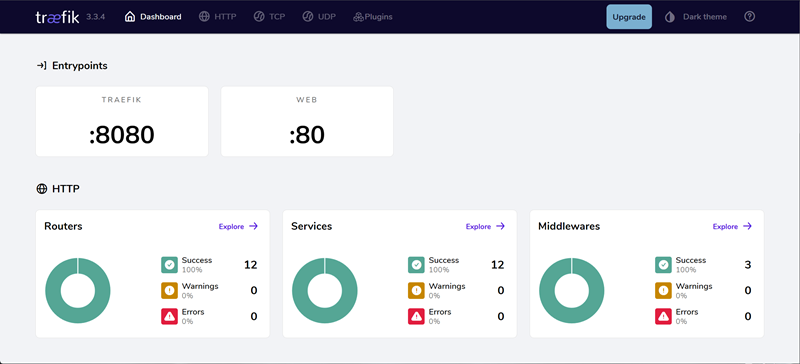Click Middlewares Success checkmark icon

(663, 265)
